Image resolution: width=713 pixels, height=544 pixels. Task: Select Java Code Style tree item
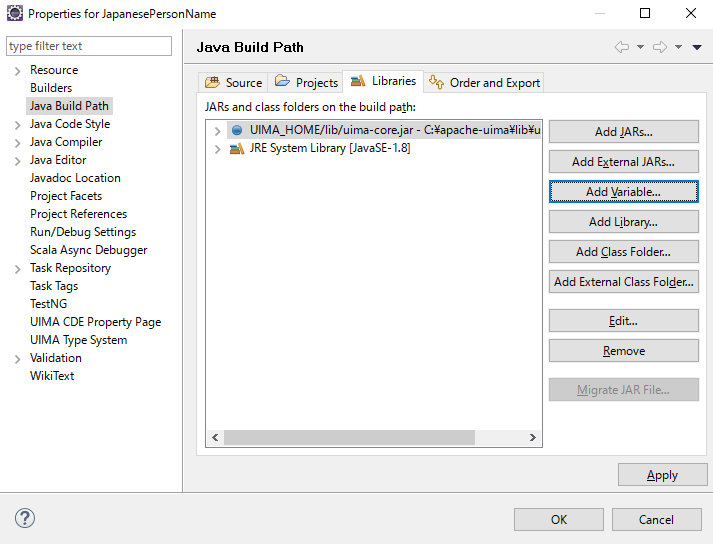pos(70,124)
